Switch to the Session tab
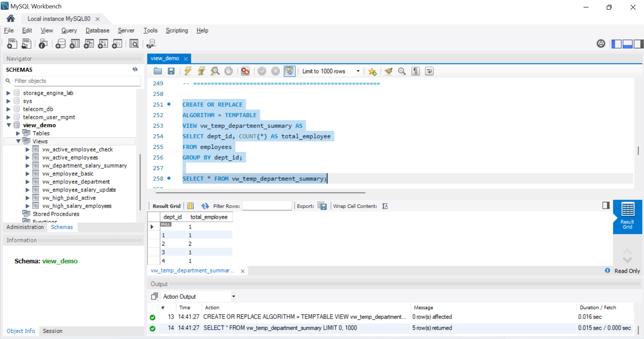 [x=52, y=331]
